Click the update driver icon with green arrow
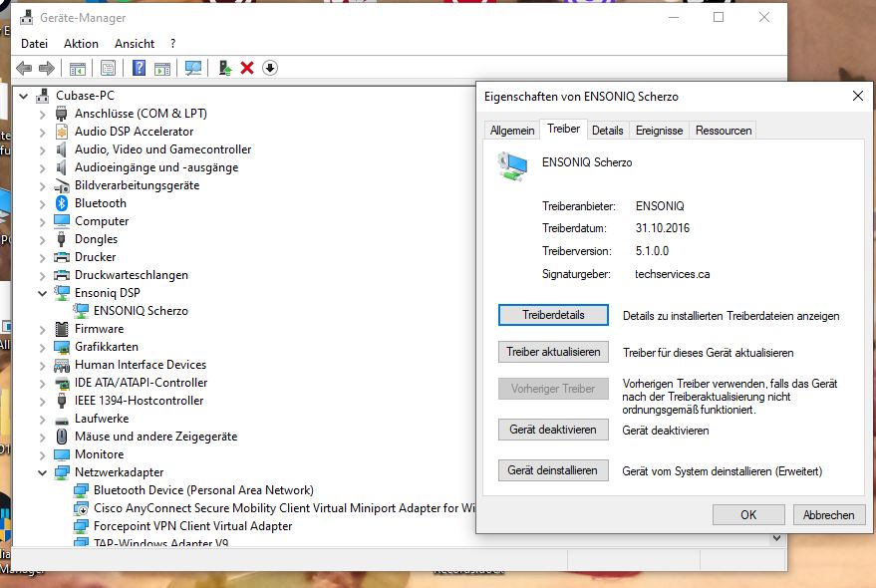 pyautogui.click(x=225, y=68)
